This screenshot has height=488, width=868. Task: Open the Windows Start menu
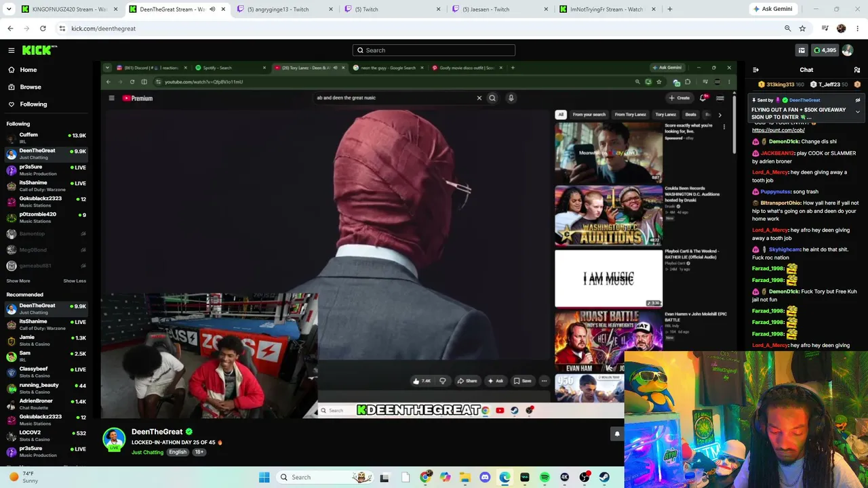point(264,477)
